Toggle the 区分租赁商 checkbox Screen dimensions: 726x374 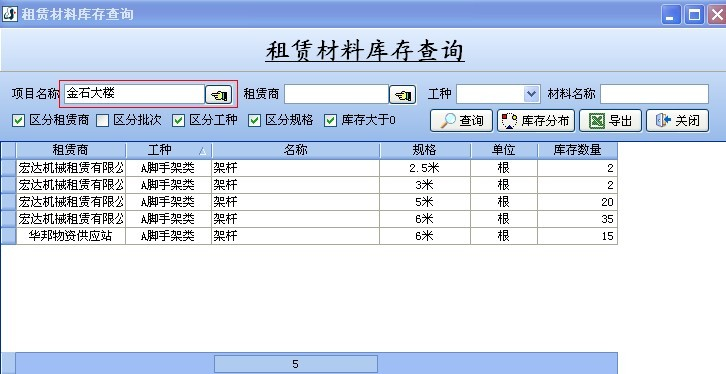pyautogui.click(x=18, y=121)
